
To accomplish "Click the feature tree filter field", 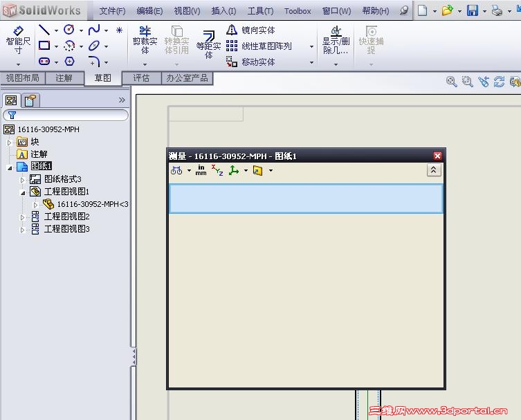I will [66, 115].
